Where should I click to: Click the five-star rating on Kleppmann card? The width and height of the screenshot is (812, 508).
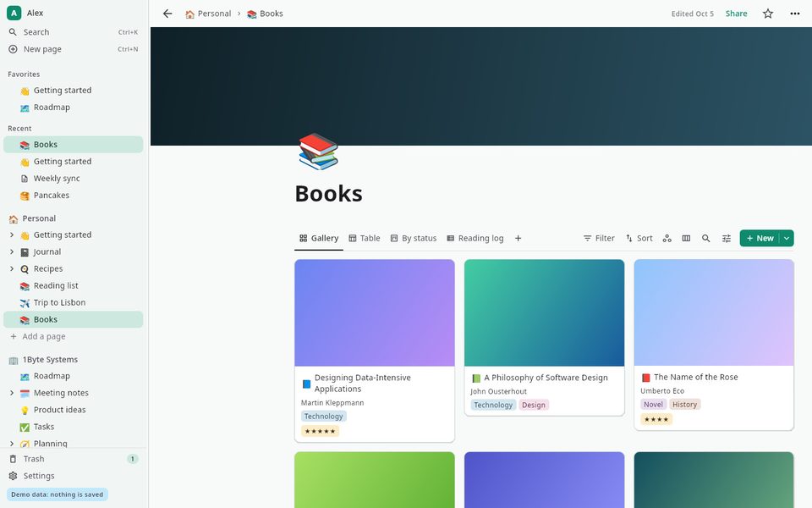click(320, 431)
